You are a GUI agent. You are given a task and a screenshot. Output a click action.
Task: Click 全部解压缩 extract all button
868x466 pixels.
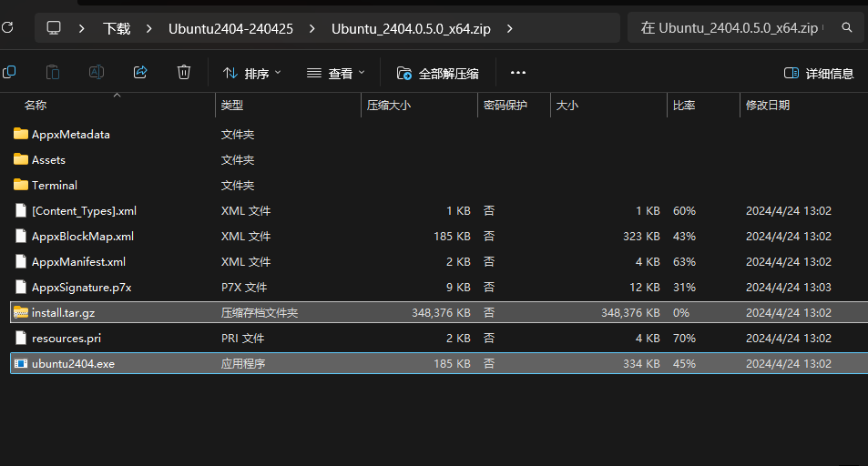(438, 73)
